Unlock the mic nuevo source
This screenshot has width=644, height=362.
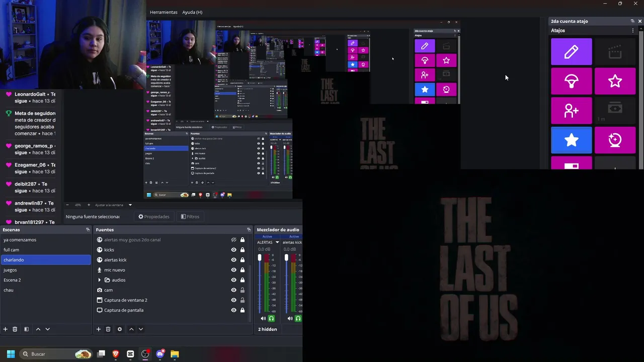point(242,270)
